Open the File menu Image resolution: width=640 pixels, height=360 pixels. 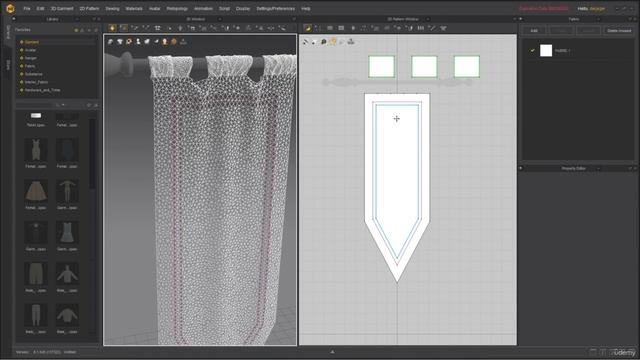coord(27,9)
